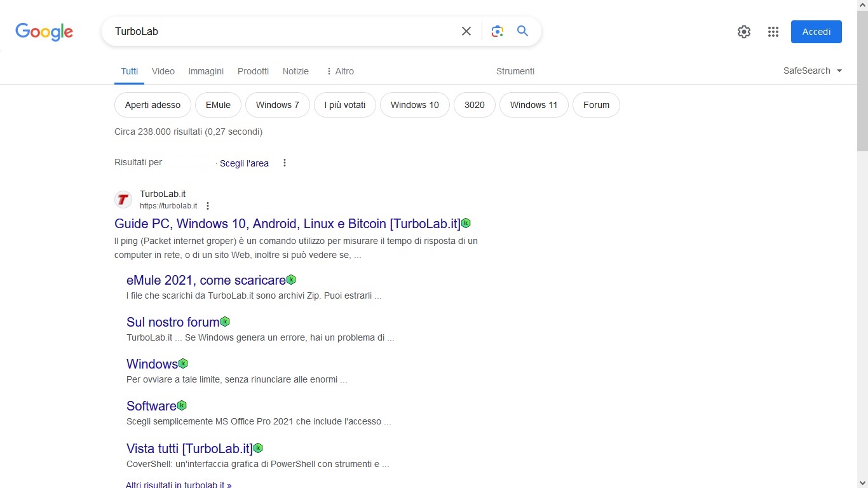Switch to the Prodotti tab

point(253,71)
